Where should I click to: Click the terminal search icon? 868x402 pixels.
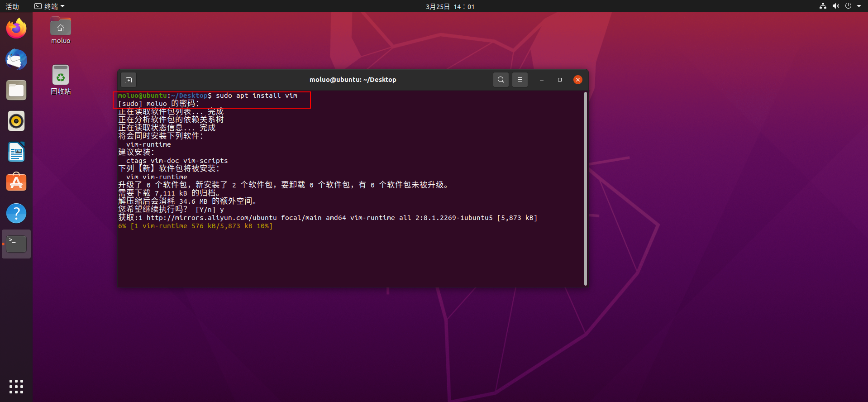pos(501,80)
